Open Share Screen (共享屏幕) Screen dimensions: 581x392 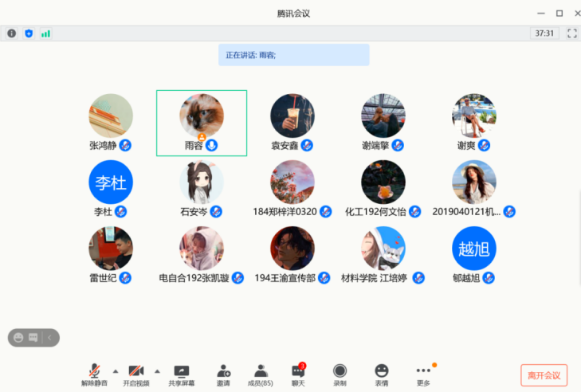182,374
